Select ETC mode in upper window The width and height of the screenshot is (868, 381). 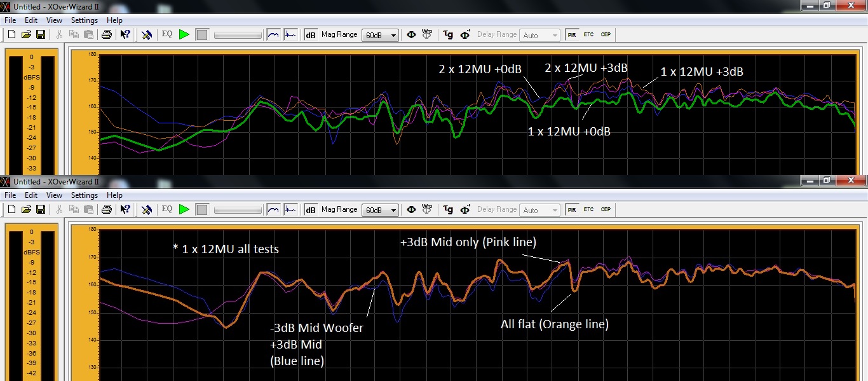coord(589,34)
